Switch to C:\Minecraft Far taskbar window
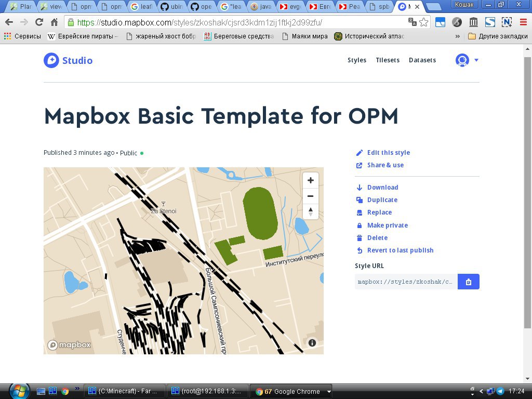This screenshot has height=399, width=532. tap(124, 391)
